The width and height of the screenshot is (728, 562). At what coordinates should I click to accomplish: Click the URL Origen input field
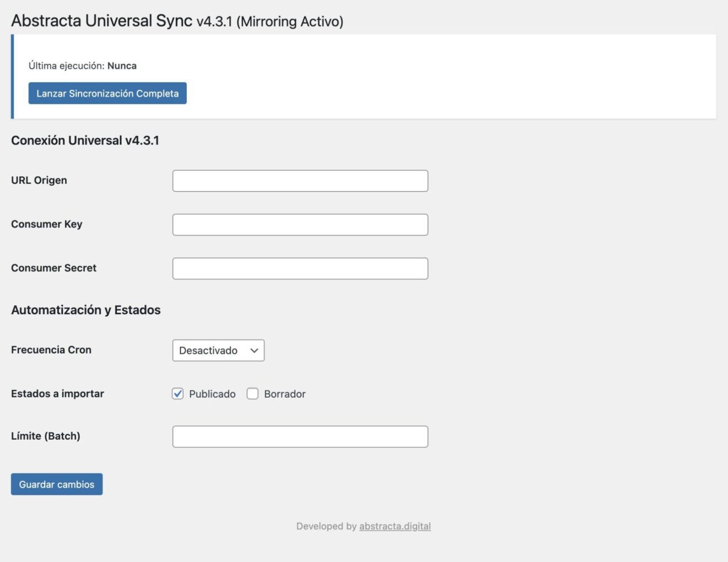click(x=300, y=181)
